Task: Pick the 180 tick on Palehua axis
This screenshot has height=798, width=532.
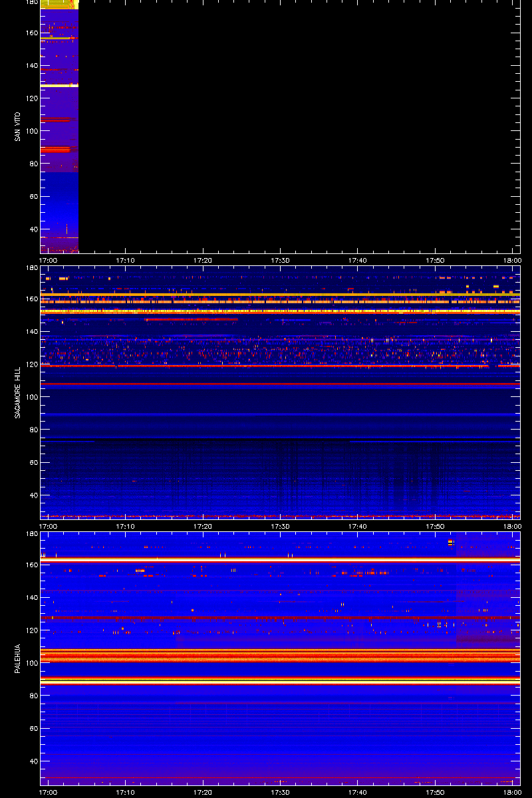Action: pos(31,534)
